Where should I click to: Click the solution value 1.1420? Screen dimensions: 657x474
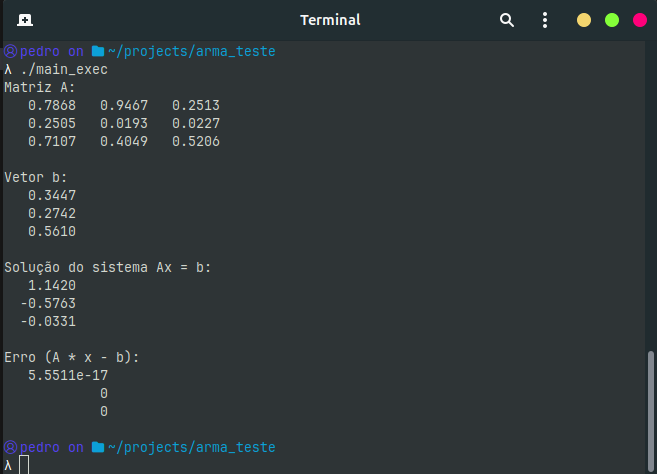[x=52, y=285]
